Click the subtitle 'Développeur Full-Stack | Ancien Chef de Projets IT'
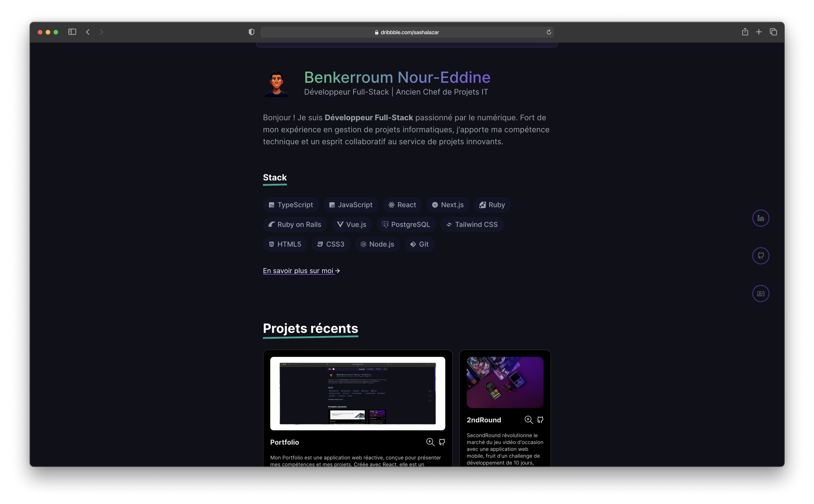The image size is (814, 504). point(396,92)
